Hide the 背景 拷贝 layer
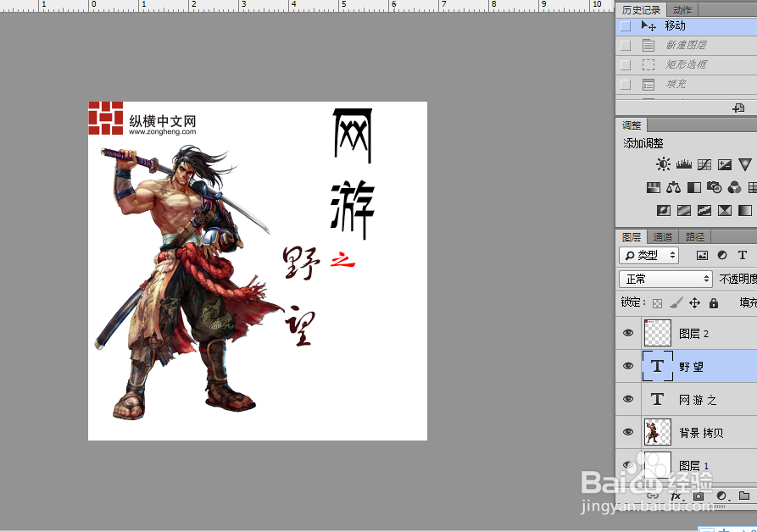757x532 pixels. (x=628, y=432)
